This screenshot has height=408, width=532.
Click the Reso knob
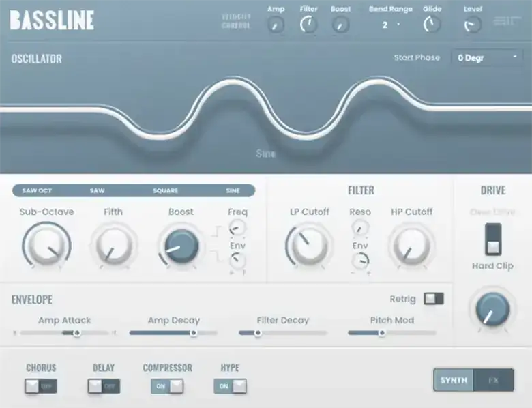(360, 227)
